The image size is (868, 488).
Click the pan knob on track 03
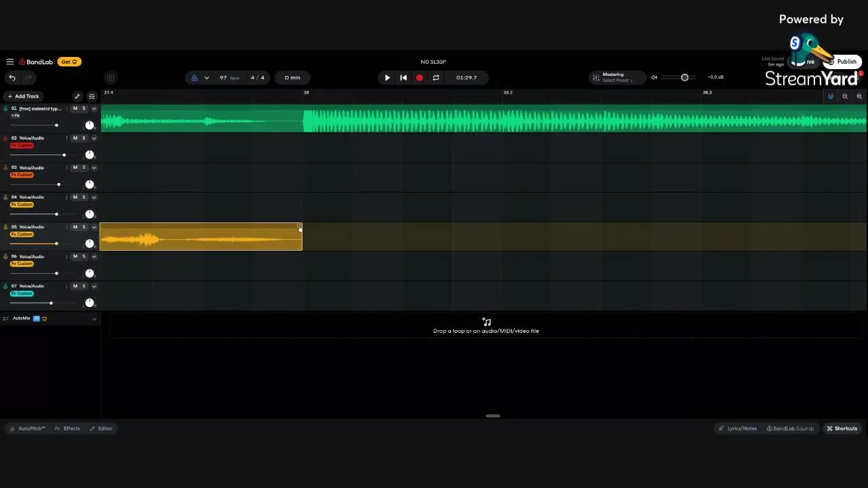tap(90, 184)
